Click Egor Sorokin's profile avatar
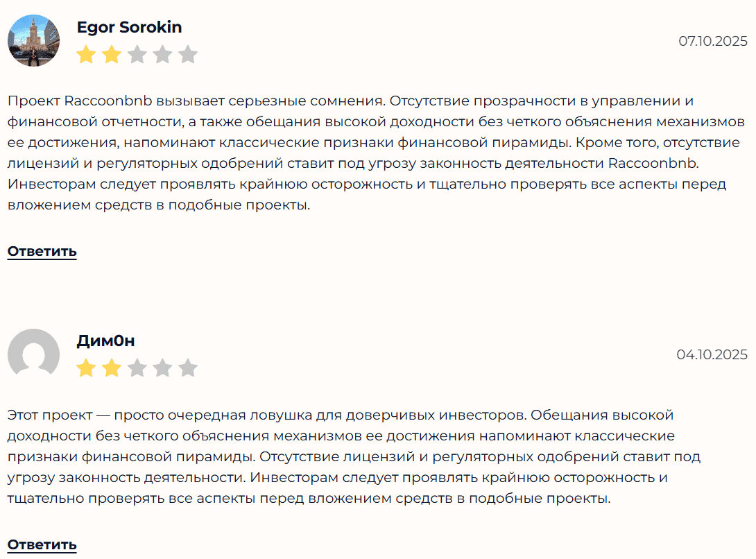 [x=33, y=40]
